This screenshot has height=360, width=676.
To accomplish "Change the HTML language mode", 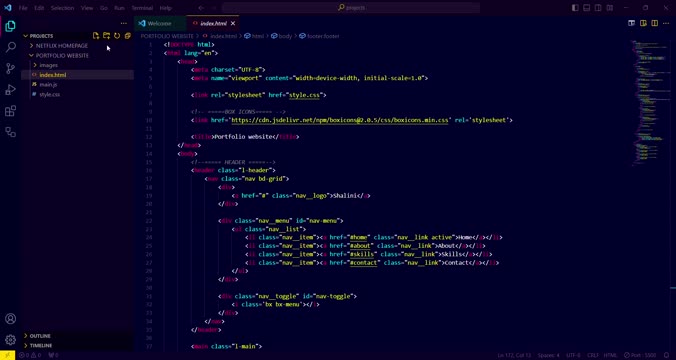I will (x=610, y=355).
